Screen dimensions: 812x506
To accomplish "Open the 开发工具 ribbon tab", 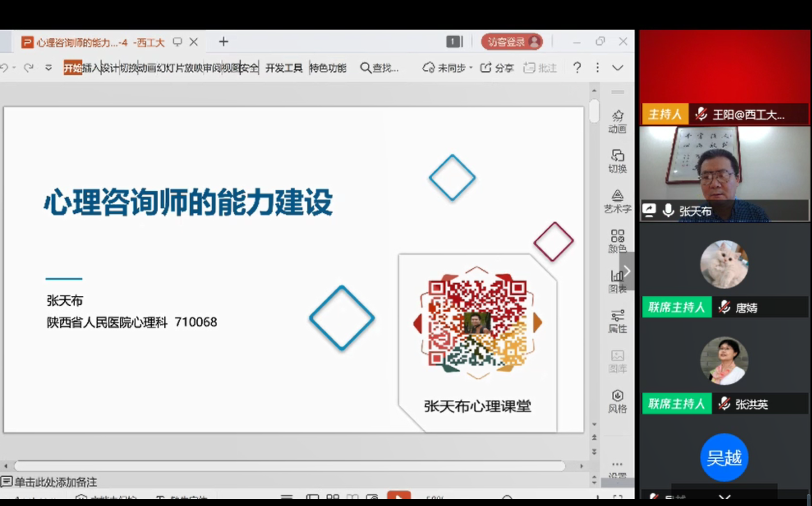I will point(284,68).
